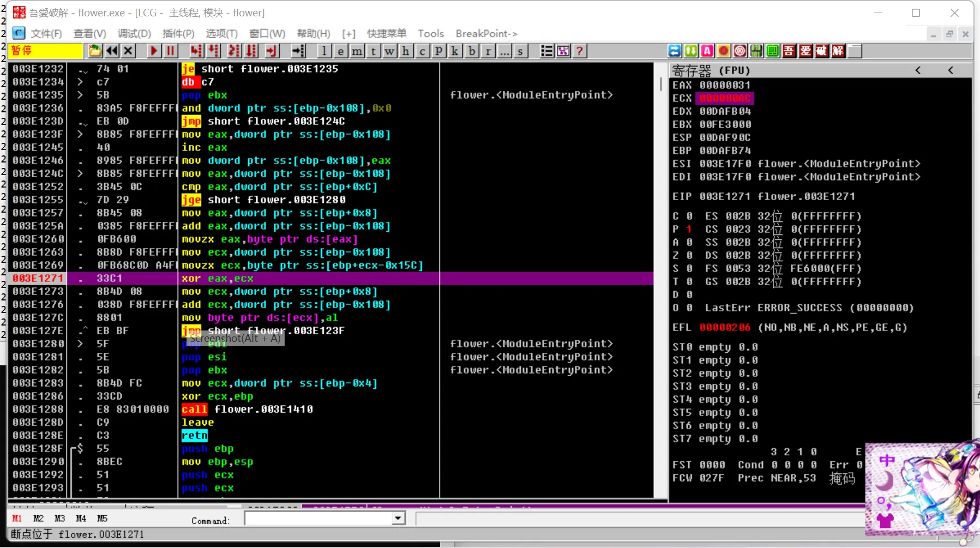Open the Call stack with the 'k' button

[x=455, y=51]
